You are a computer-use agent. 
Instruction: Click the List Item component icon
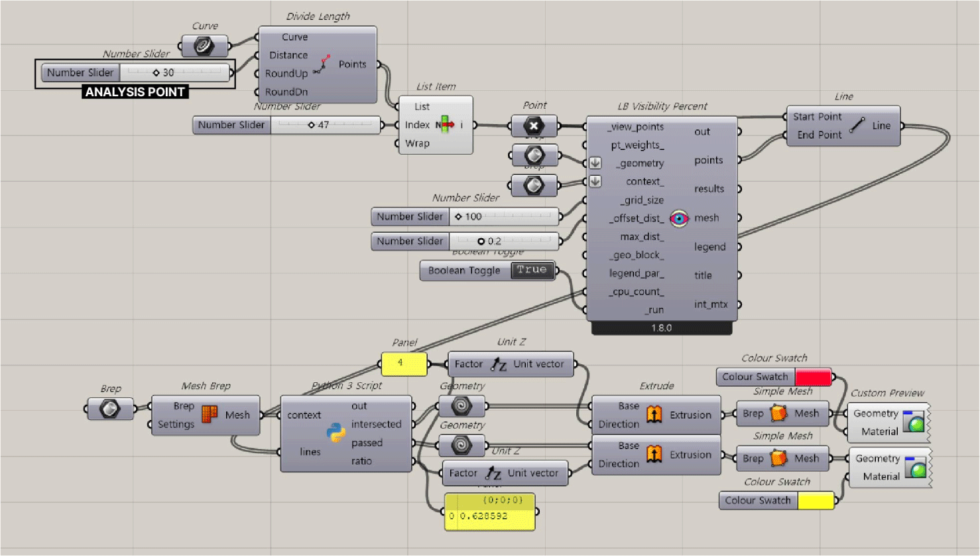[445, 124]
